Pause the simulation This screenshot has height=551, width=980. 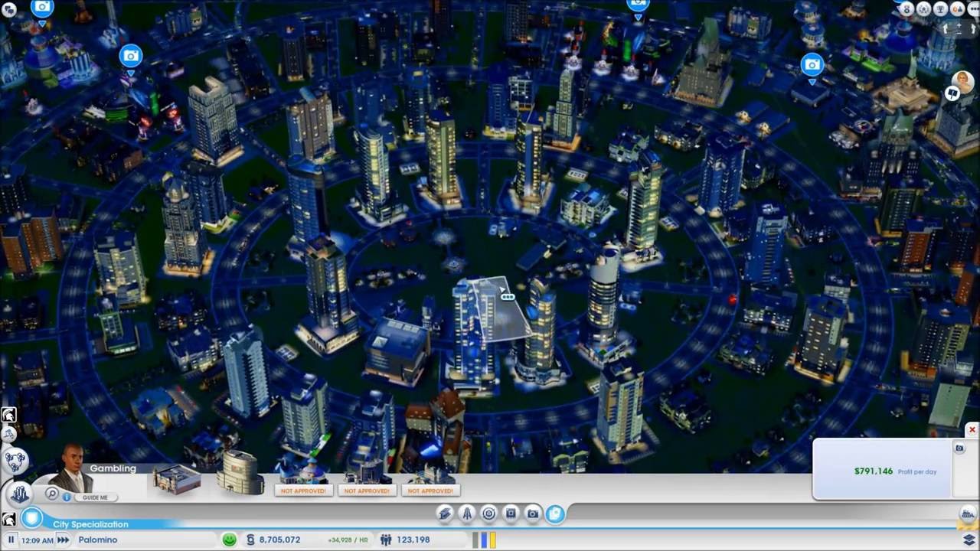coord(11,540)
